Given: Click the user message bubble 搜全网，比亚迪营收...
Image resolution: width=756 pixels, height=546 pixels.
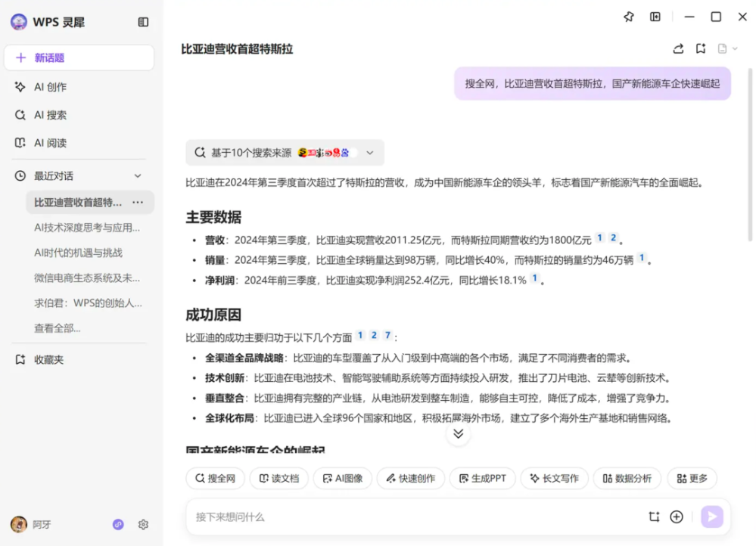Looking at the screenshot, I should (x=593, y=84).
